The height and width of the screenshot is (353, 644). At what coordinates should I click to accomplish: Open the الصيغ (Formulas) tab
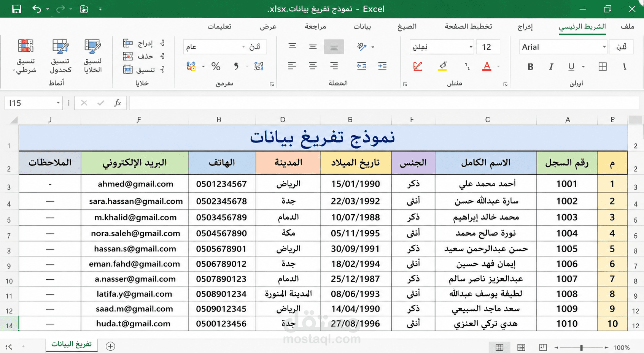point(407,26)
